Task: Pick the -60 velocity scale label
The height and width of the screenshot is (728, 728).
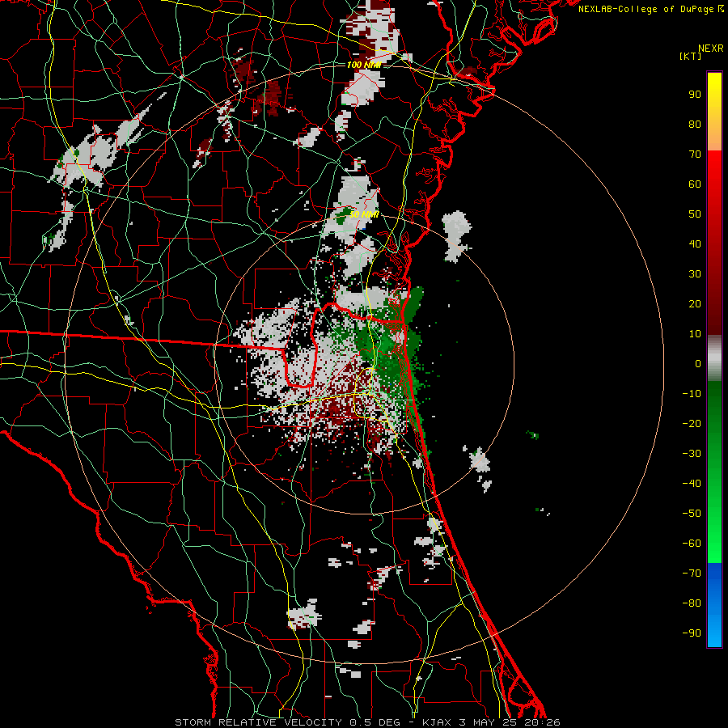Action: (x=692, y=544)
